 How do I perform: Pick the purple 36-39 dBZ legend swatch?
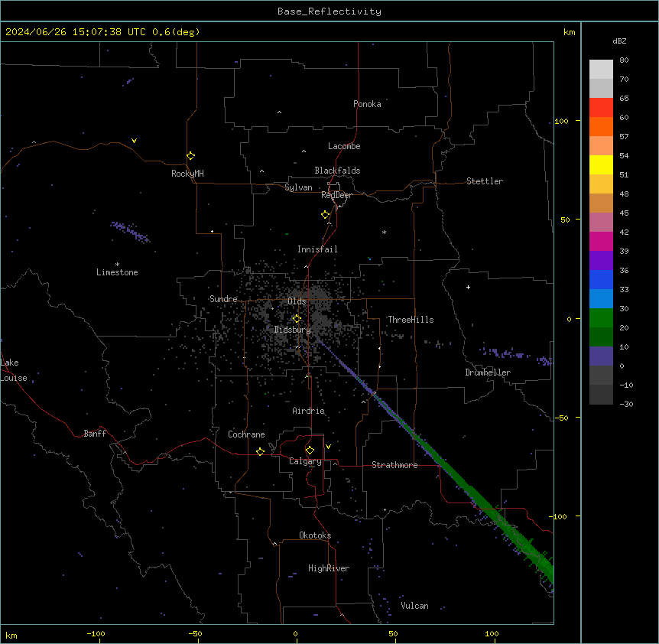601,260
